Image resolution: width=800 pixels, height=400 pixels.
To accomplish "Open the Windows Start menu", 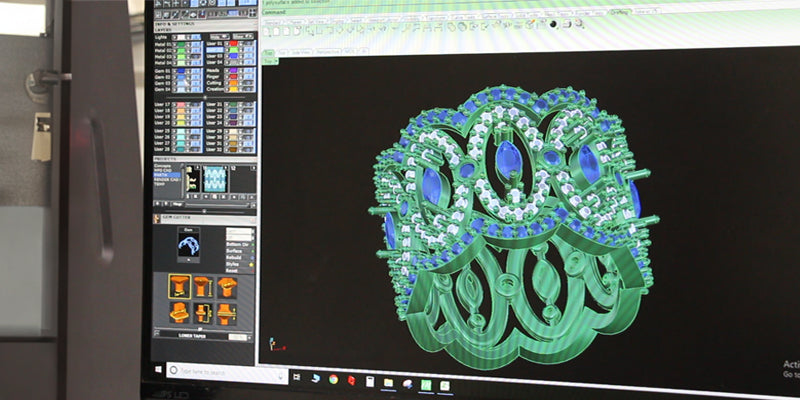I will (158, 368).
